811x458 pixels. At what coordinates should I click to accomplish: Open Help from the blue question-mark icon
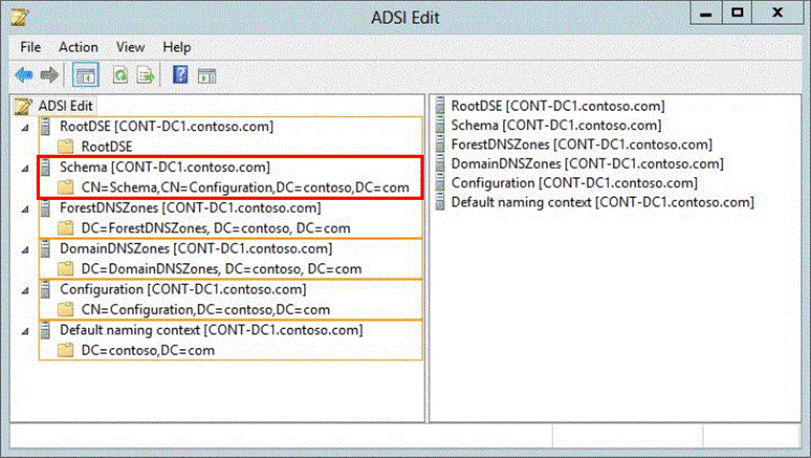pos(181,75)
